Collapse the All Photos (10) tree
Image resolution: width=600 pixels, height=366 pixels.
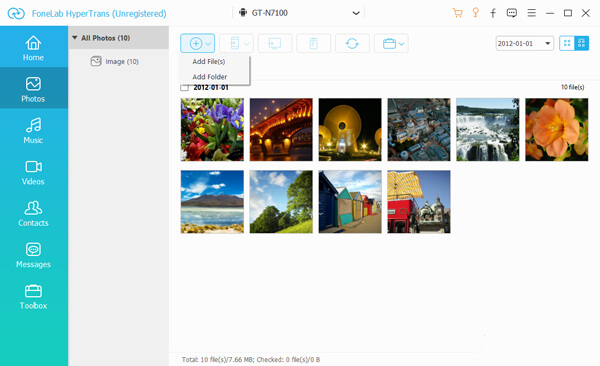[x=75, y=38]
